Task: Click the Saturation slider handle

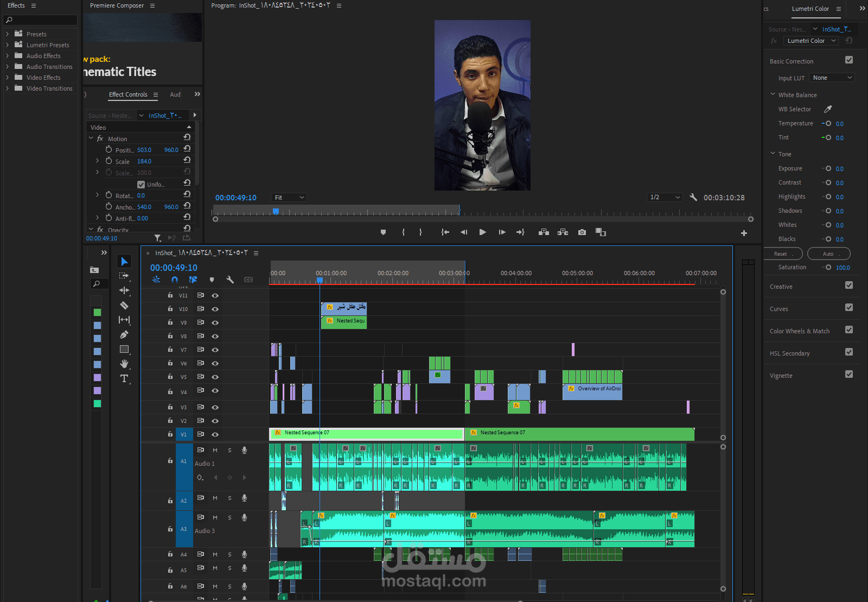Action: (x=828, y=267)
